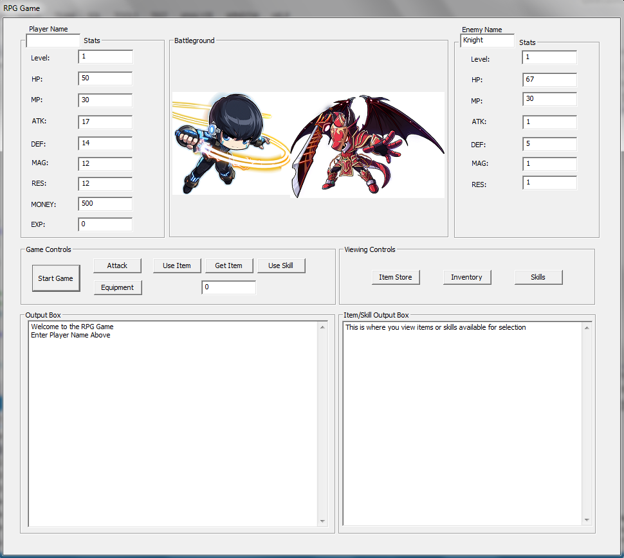Click the item number field under Get Item

[x=228, y=287]
